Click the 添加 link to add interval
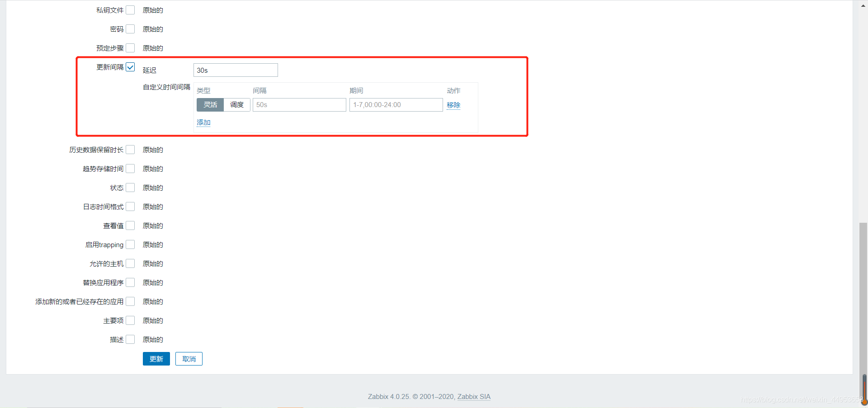This screenshot has height=408, width=868. click(203, 122)
